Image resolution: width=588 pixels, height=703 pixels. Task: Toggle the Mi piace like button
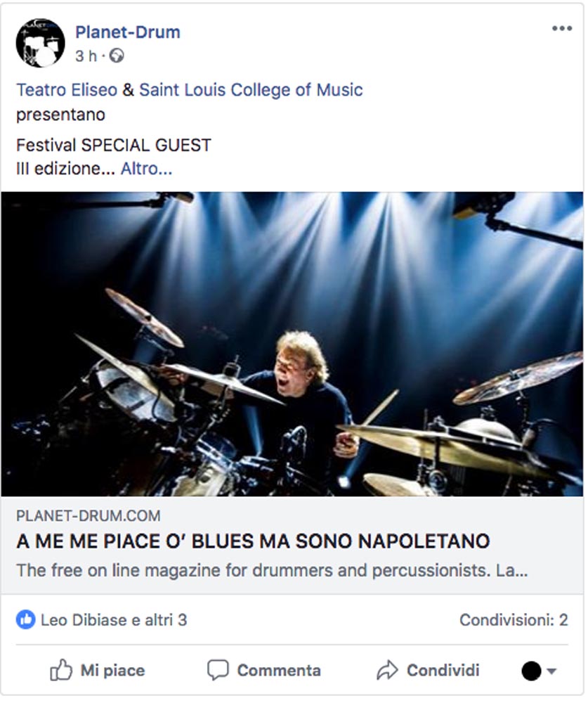97,670
